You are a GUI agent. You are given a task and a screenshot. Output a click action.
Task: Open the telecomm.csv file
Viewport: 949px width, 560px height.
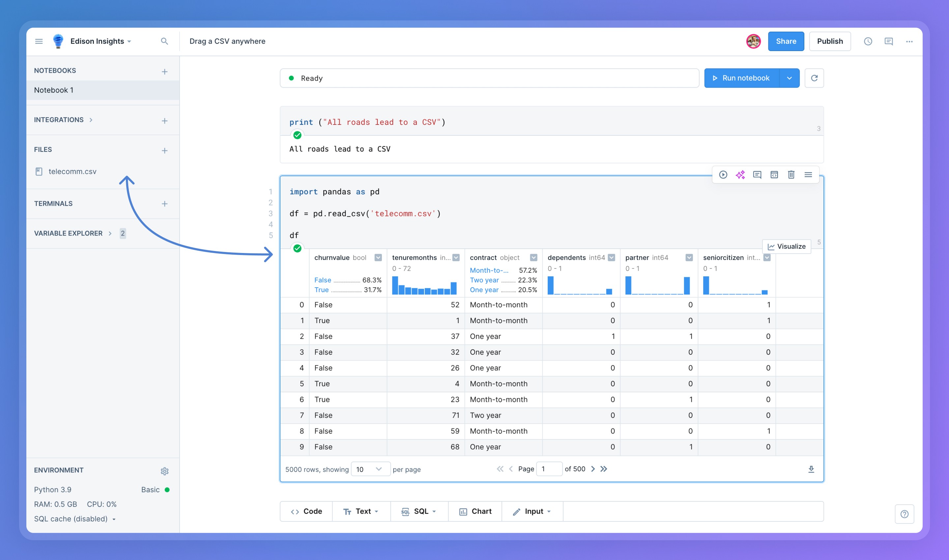pos(66,172)
